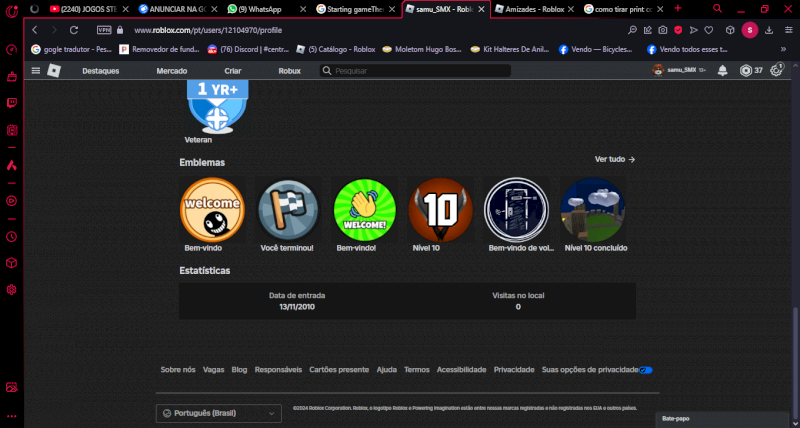Open the gogle tradutor bookmark
Viewport: 800px width, 428px height.
click(71, 49)
